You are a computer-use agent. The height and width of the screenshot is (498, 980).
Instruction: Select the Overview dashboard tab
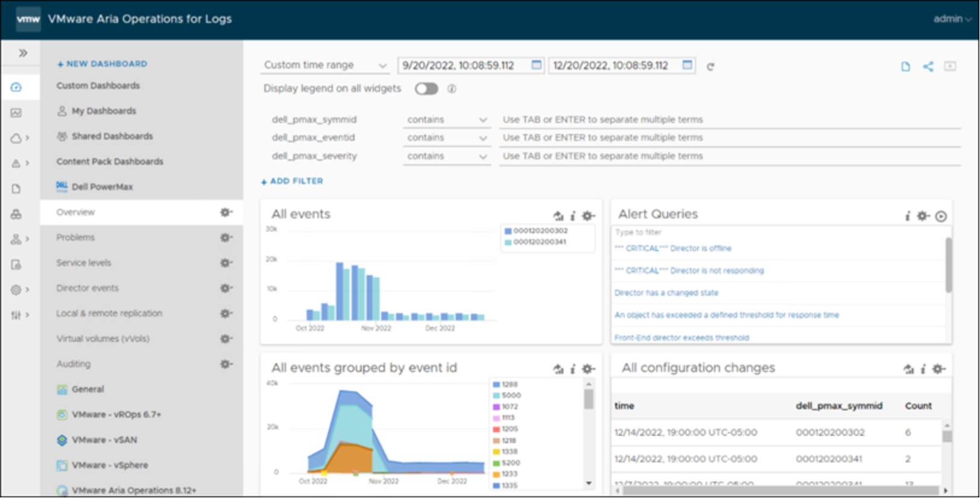[x=142, y=212]
